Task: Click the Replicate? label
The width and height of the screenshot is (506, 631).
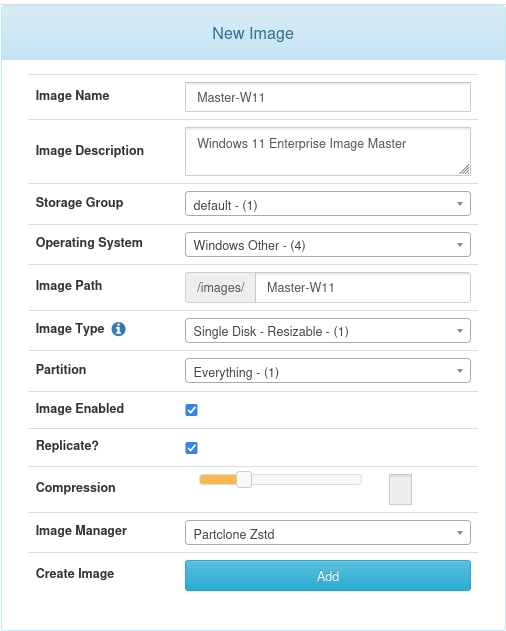Action: tap(67, 445)
